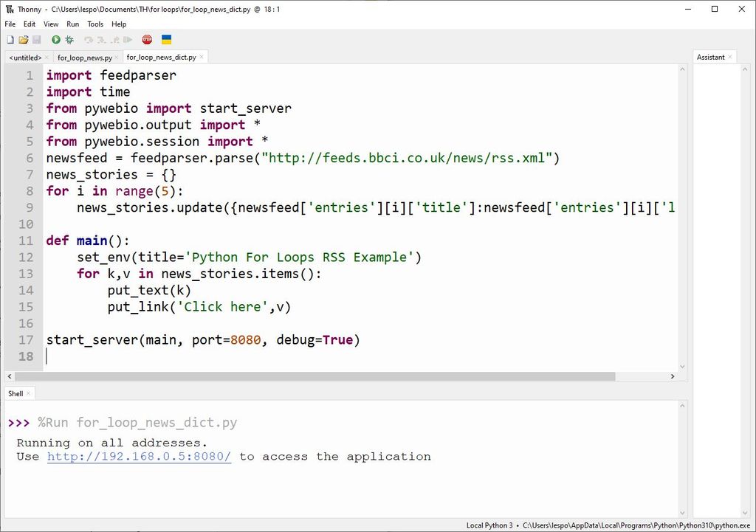Place cursor on 'import feedparser' line
The image size is (756, 532).
(x=111, y=75)
